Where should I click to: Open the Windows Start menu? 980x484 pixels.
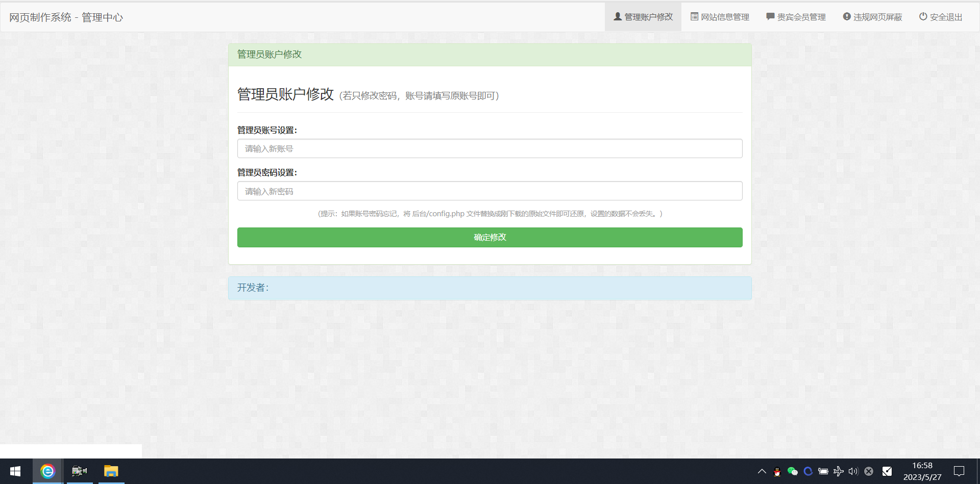[x=15, y=471]
